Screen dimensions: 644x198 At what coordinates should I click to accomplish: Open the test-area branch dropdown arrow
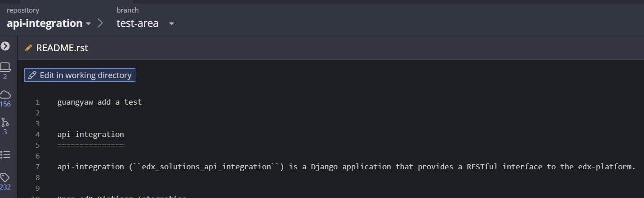[x=171, y=24]
